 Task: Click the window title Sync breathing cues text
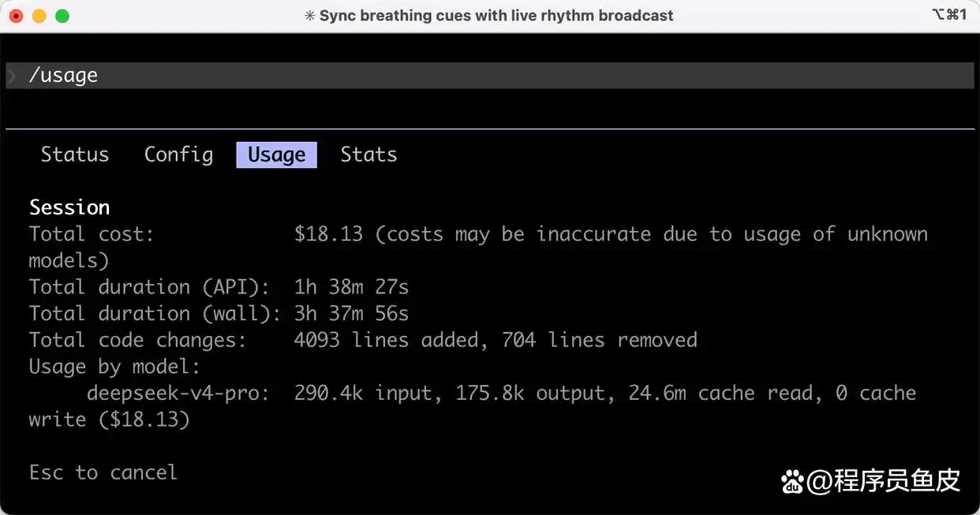(496, 16)
